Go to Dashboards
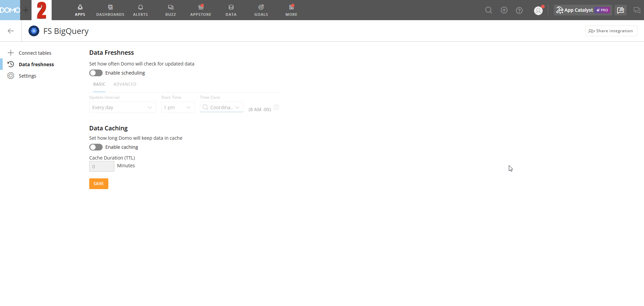644x306 pixels. (x=110, y=10)
